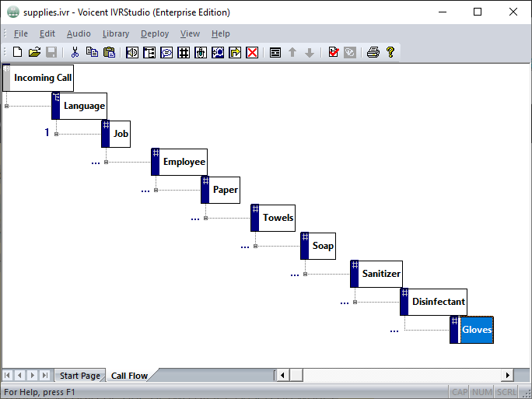Select the Incoming Call node
This screenshot has height=399, width=532.
click(x=42, y=78)
